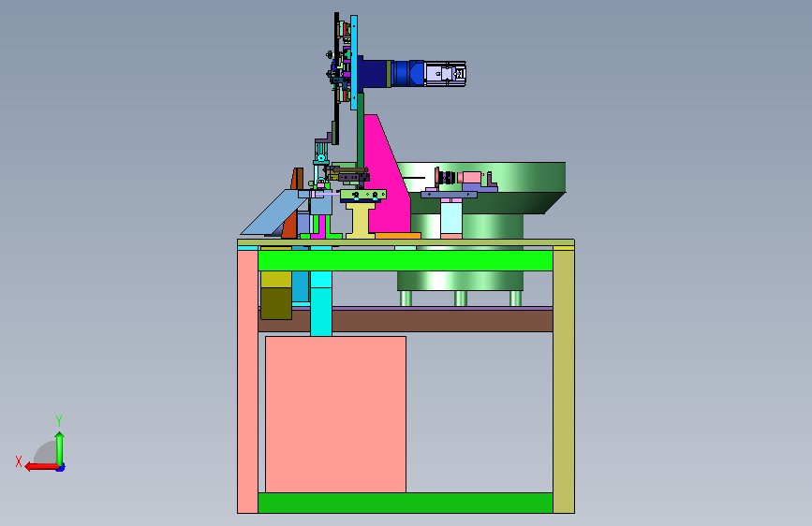Select the salmon left frame leg
The width and height of the screenshot is (812, 526).
(x=247, y=382)
